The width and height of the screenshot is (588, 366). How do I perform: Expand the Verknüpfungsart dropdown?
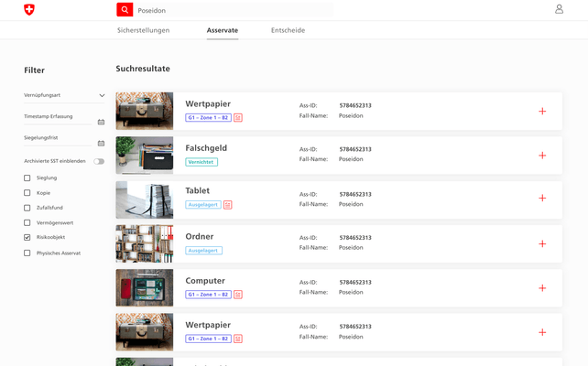tap(102, 95)
